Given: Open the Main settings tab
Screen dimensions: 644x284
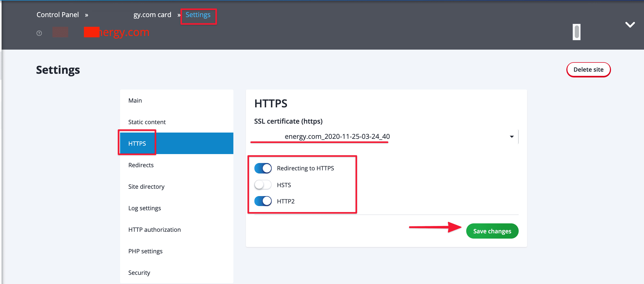Looking at the screenshot, I should 135,101.
